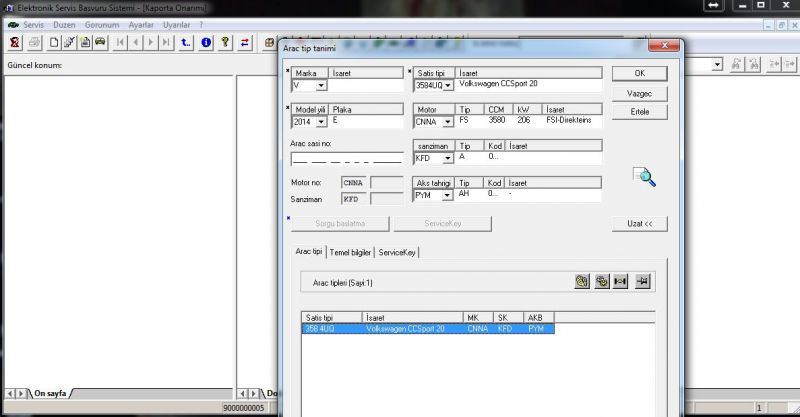Click the green car toolbar icon

[101, 42]
